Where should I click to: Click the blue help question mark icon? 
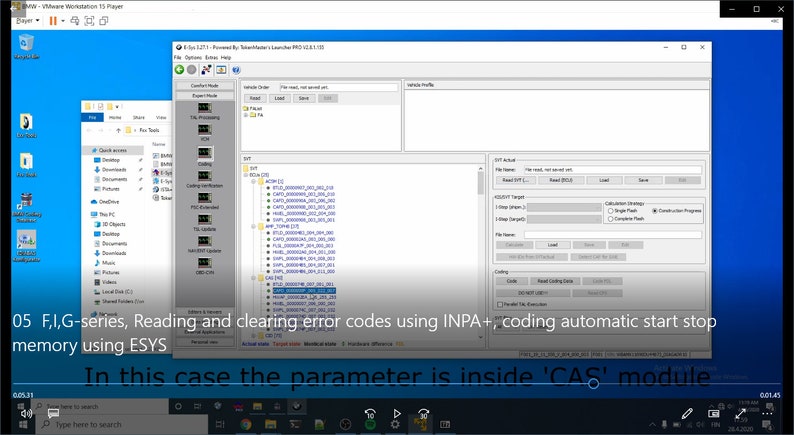click(236, 70)
